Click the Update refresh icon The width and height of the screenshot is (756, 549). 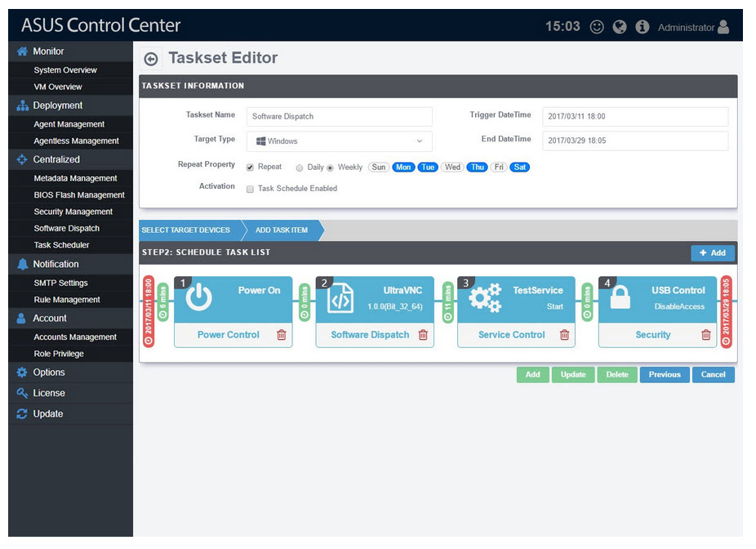coord(22,414)
